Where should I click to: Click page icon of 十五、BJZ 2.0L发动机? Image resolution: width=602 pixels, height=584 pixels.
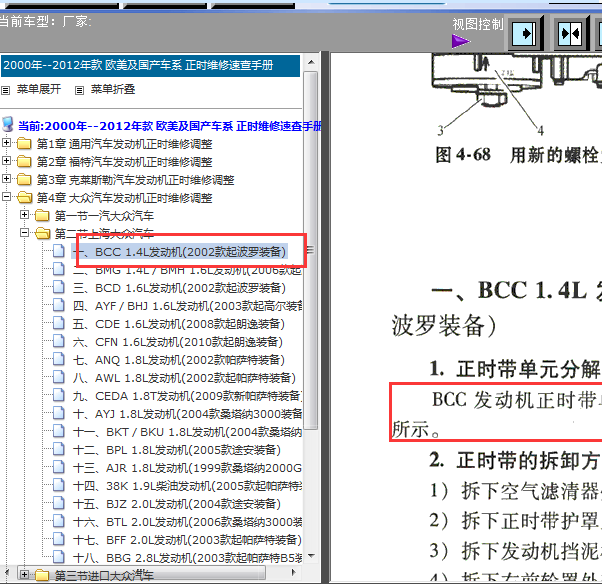pos(58,503)
